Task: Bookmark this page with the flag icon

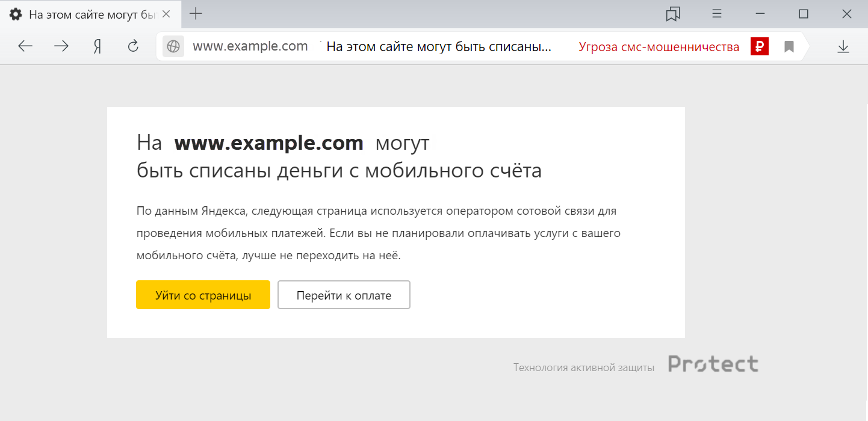Action: click(789, 46)
